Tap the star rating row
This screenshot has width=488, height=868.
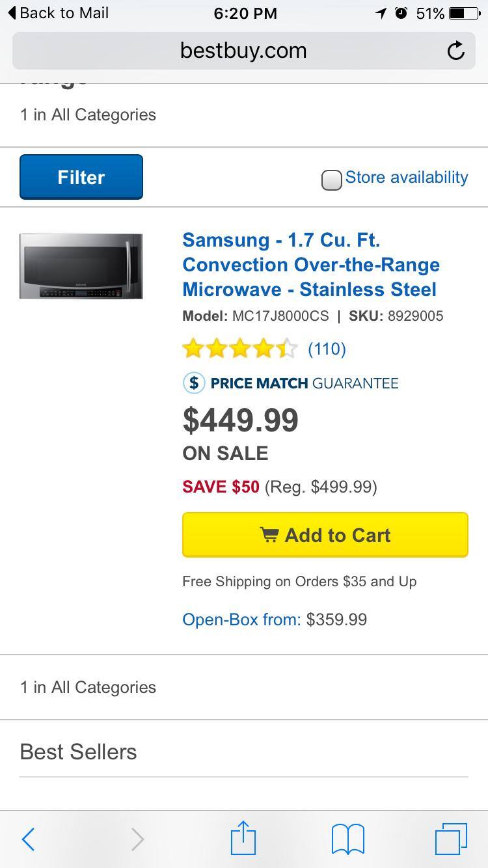pos(239,349)
